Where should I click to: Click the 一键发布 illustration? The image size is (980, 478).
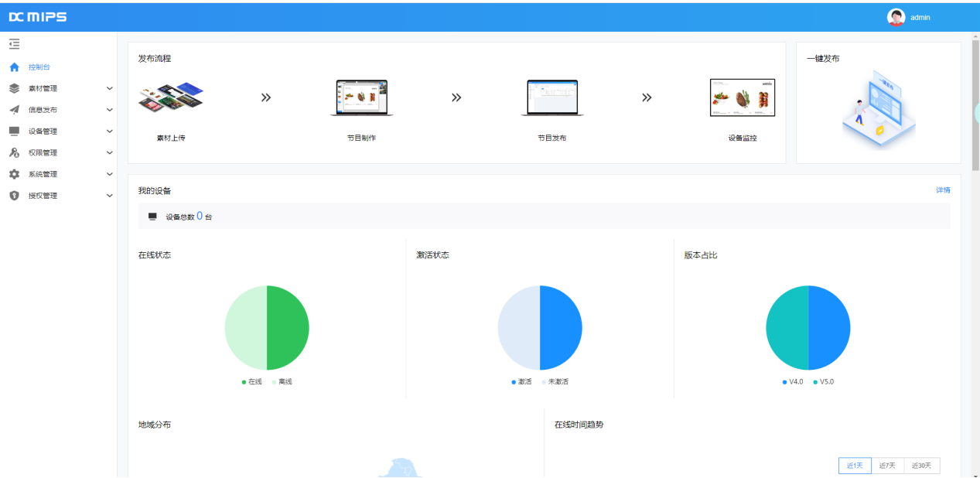[879, 108]
